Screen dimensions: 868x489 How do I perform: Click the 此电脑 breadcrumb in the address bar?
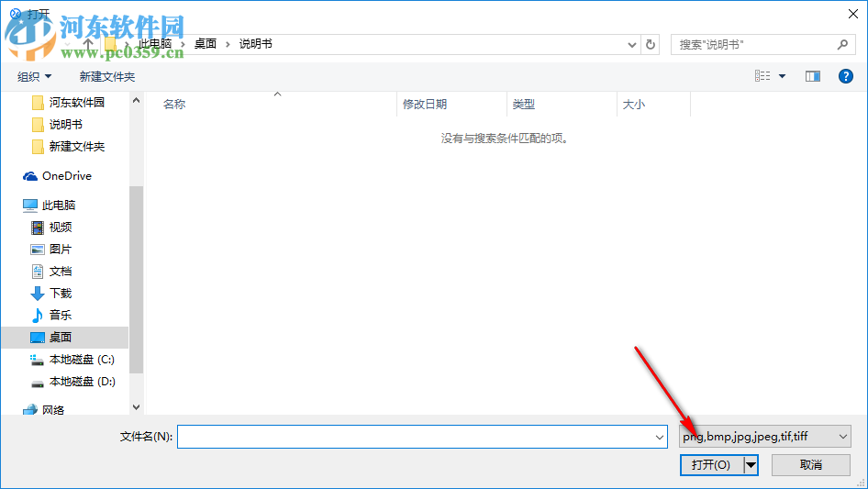click(155, 44)
